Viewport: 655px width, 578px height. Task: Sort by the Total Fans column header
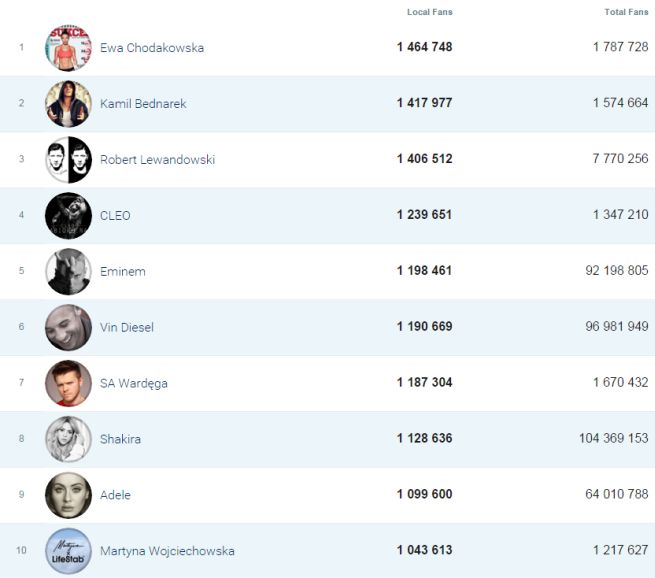(x=626, y=12)
